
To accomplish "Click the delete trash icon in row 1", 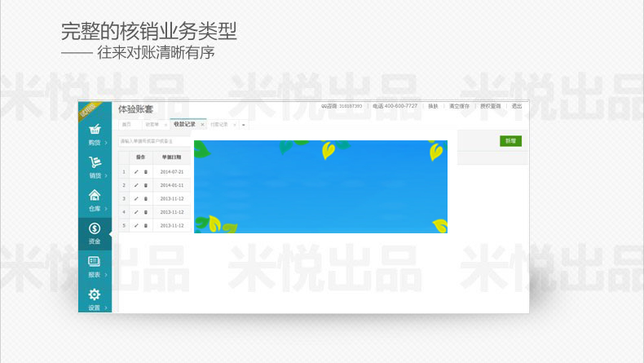I will 146,172.
